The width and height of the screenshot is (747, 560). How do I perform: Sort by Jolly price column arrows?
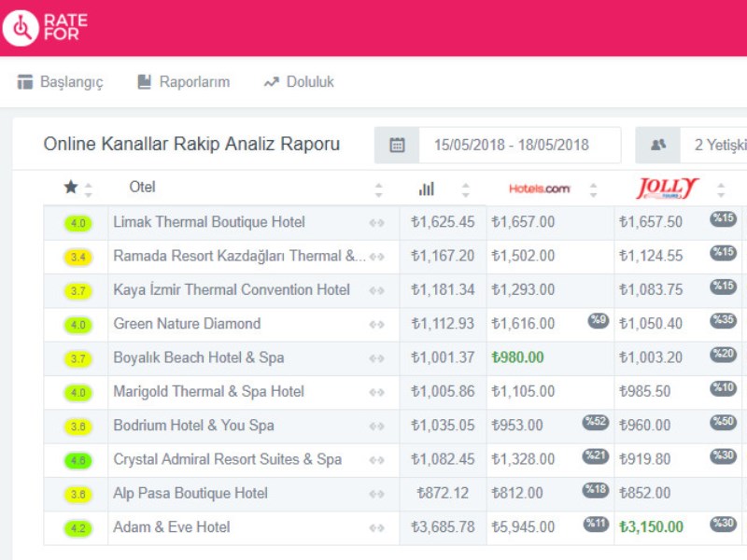tap(721, 189)
